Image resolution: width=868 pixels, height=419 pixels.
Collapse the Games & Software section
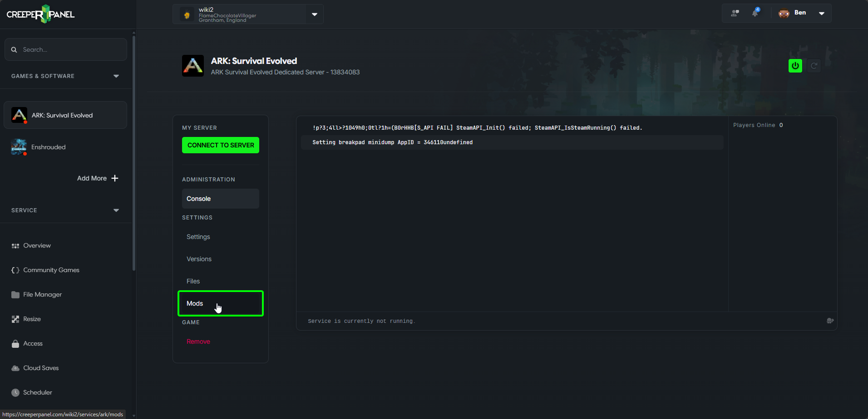click(x=116, y=76)
